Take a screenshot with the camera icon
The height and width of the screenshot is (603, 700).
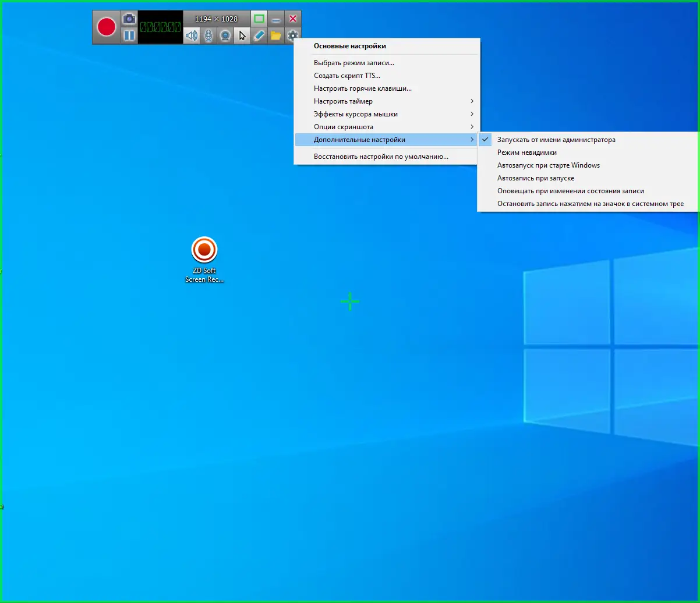[x=129, y=19]
